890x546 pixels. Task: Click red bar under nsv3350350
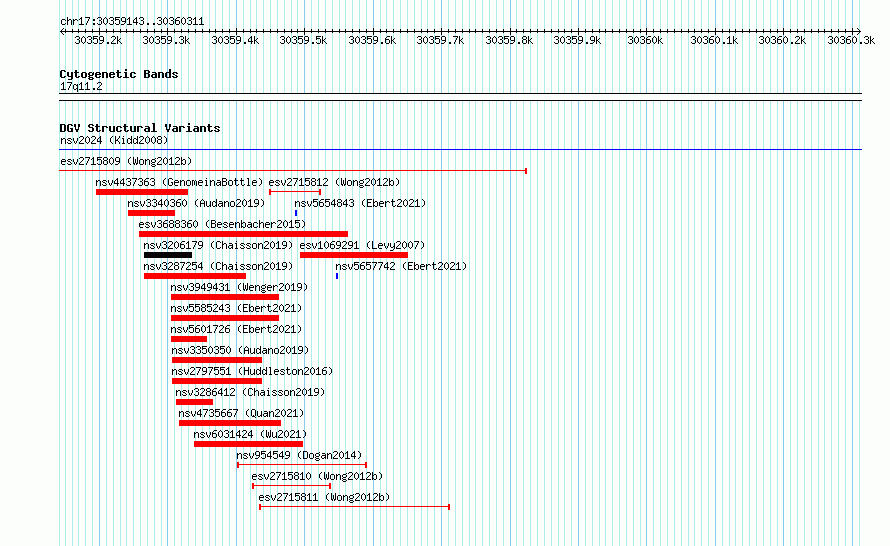(217, 360)
